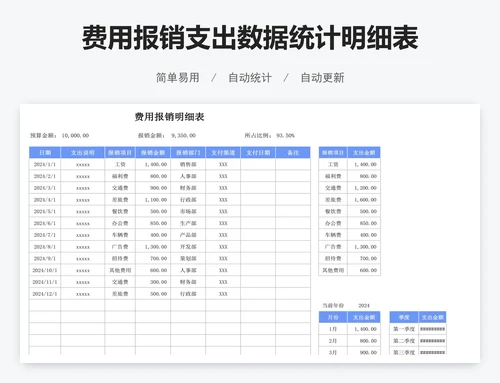Select 招待费 in the summary table

click(333, 259)
